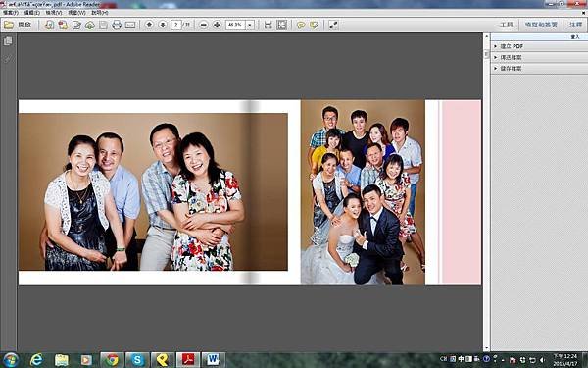This screenshot has height=368, width=588.
Task: Switch to Microsoft Word in taskbar
Action: coord(214,360)
